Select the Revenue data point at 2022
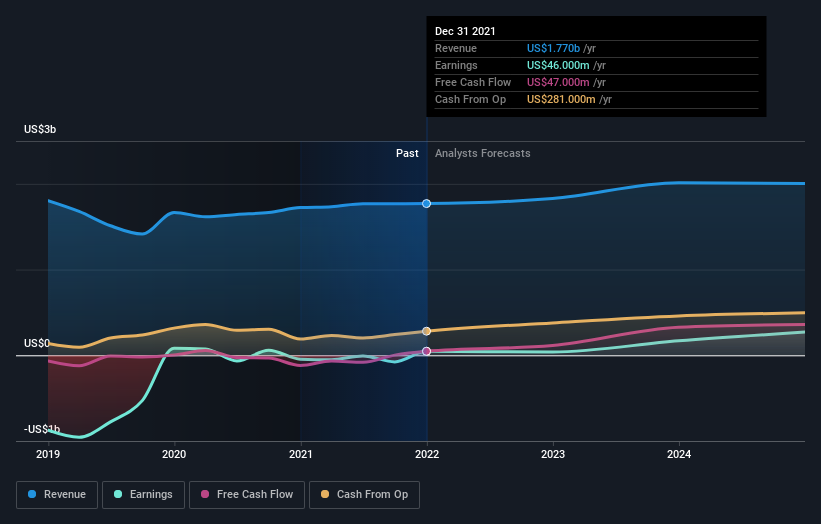821x524 pixels. pos(427,204)
